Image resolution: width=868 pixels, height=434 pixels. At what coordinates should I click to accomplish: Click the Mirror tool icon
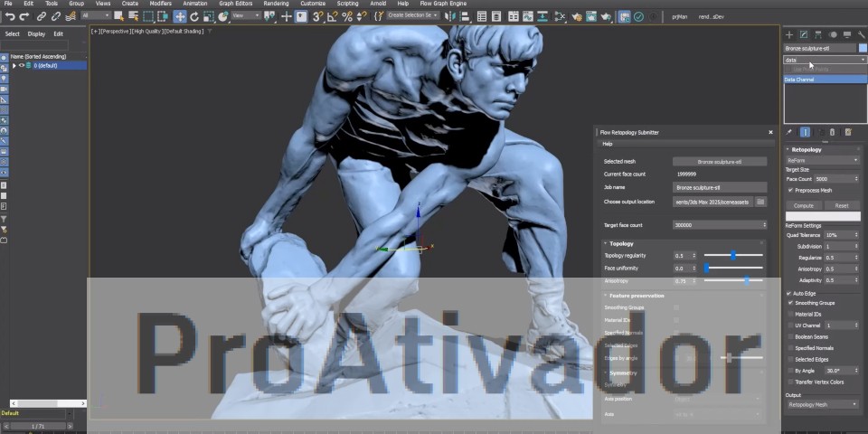(450, 16)
